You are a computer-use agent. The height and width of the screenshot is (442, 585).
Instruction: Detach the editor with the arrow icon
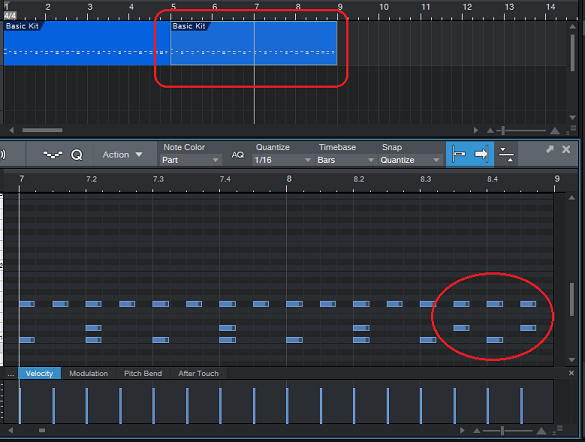[550, 149]
